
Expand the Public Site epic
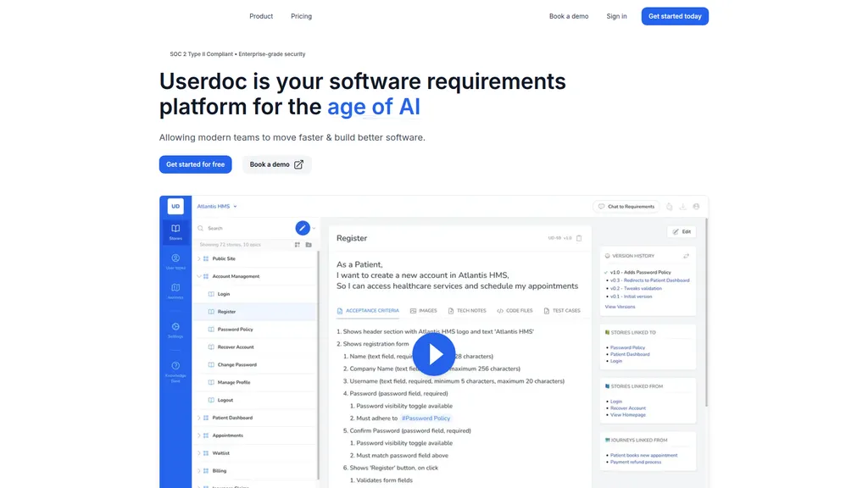[x=199, y=258]
